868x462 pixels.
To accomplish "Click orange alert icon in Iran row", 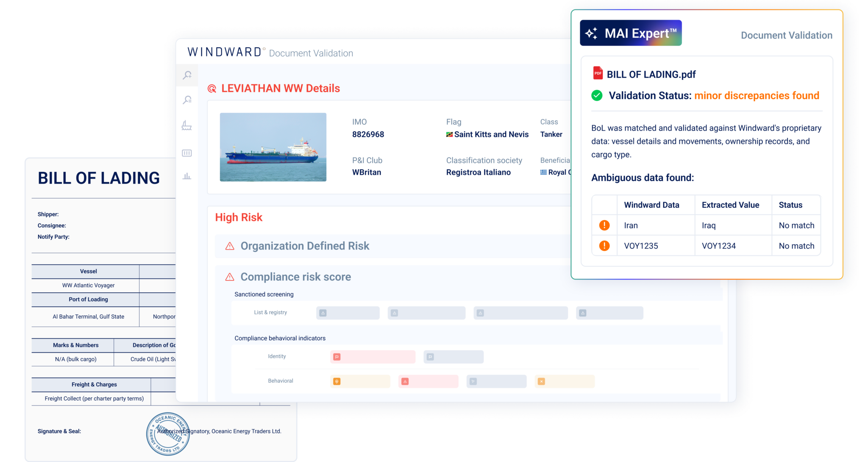I will [x=604, y=225].
